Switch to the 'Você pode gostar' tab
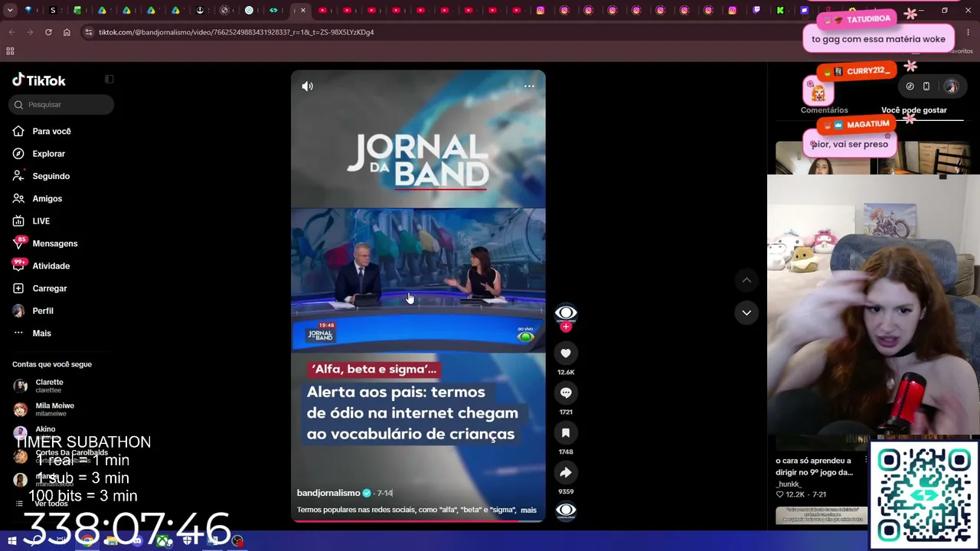Viewport: 980px width, 551px height. (913, 110)
